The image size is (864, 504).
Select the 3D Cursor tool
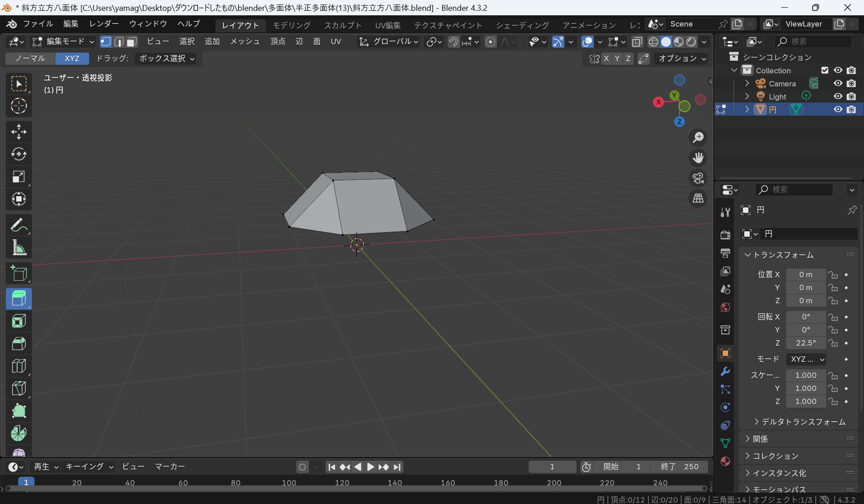(x=18, y=106)
